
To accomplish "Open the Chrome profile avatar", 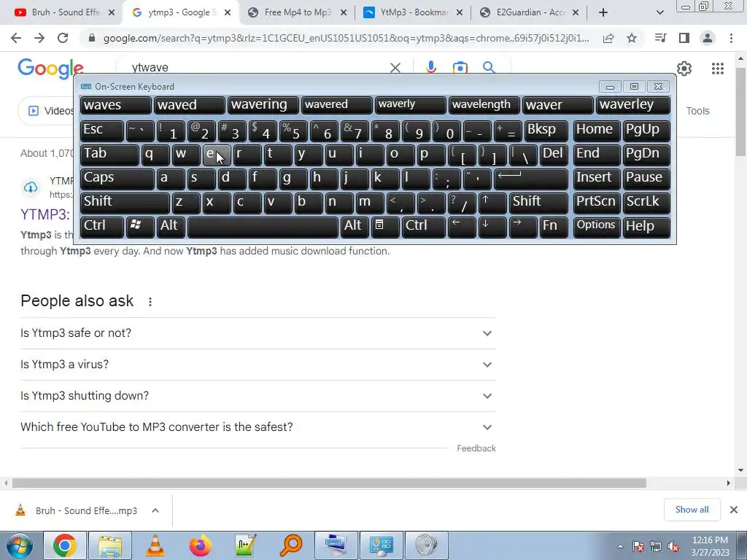I will (x=708, y=38).
